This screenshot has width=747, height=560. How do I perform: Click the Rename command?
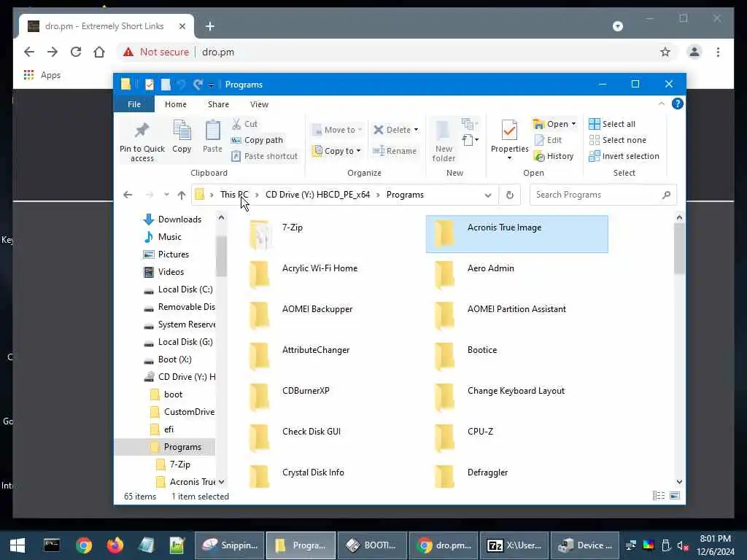395,151
